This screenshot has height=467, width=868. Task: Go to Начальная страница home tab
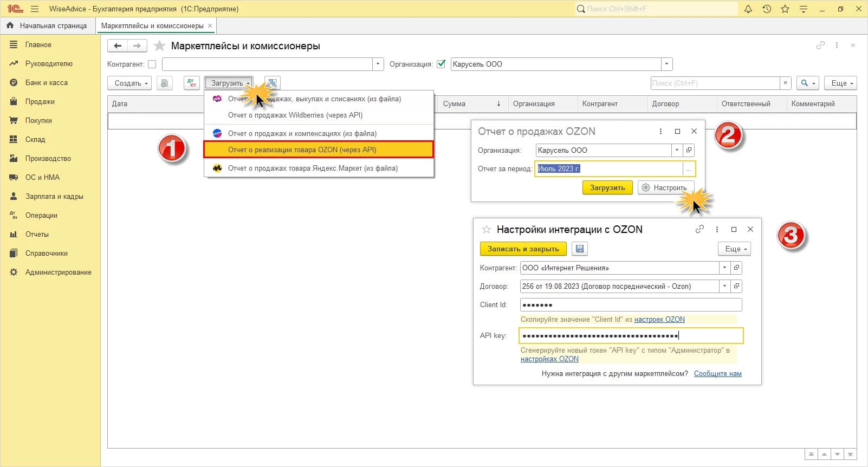coord(47,25)
